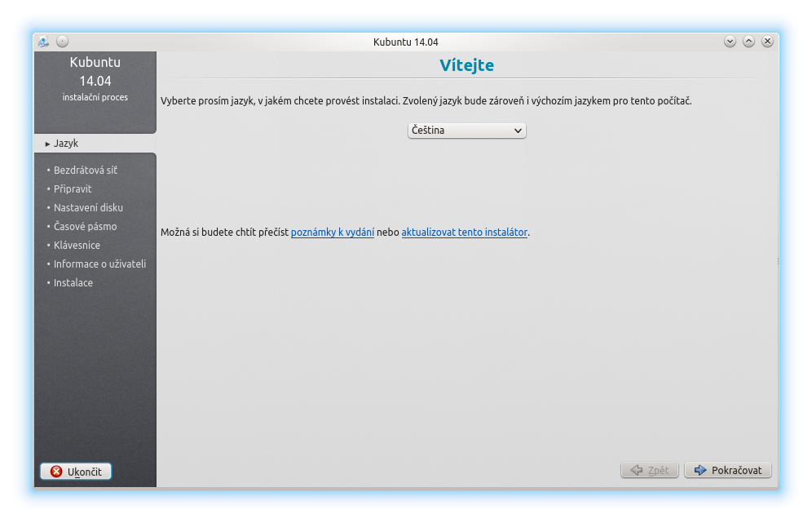Select the Instalace step in sidebar
The image size is (812, 523).
73,283
